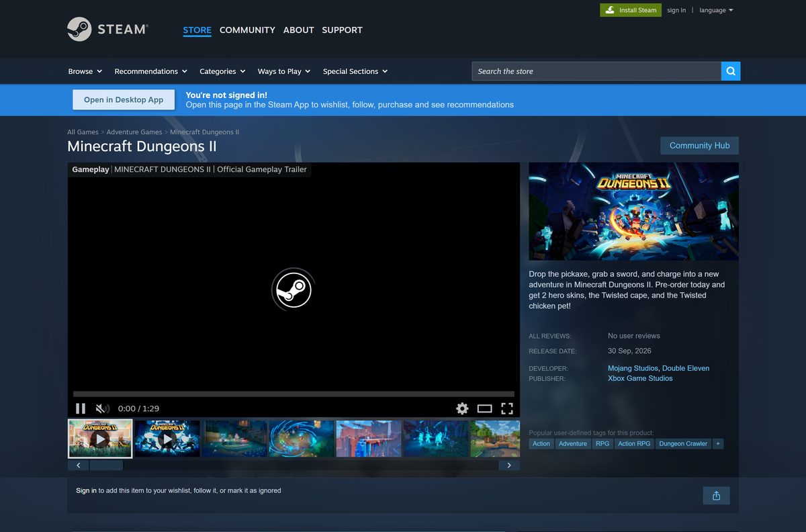Select the Dungeon Crawler tag
This screenshot has width=806, height=532.
click(683, 444)
